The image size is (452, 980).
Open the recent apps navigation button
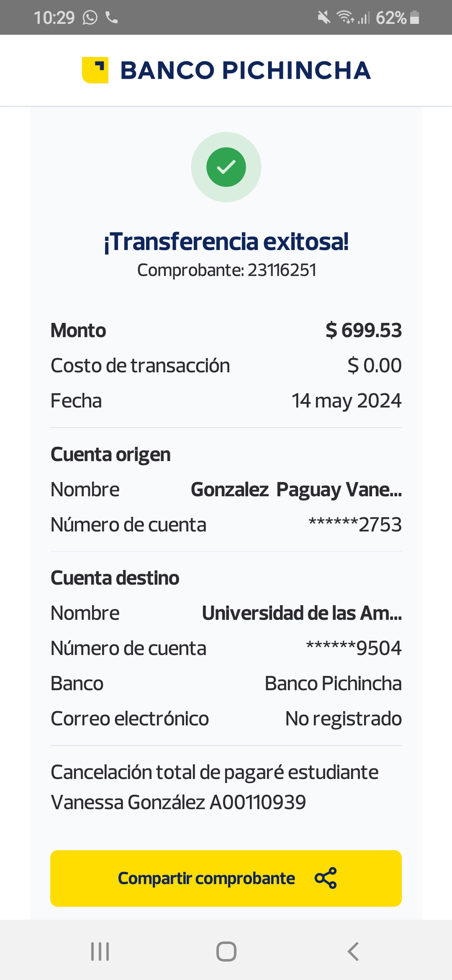click(100, 951)
